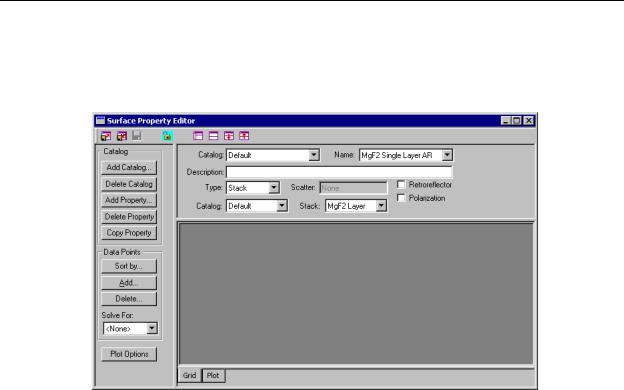Click the cyan padlock icon

coord(167,136)
